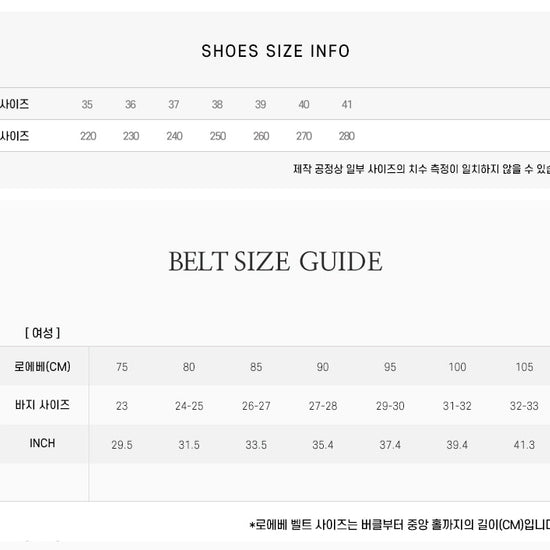Select belt size 75 cell
Viewport: 550px width, 550px height.
coord(122,367)
